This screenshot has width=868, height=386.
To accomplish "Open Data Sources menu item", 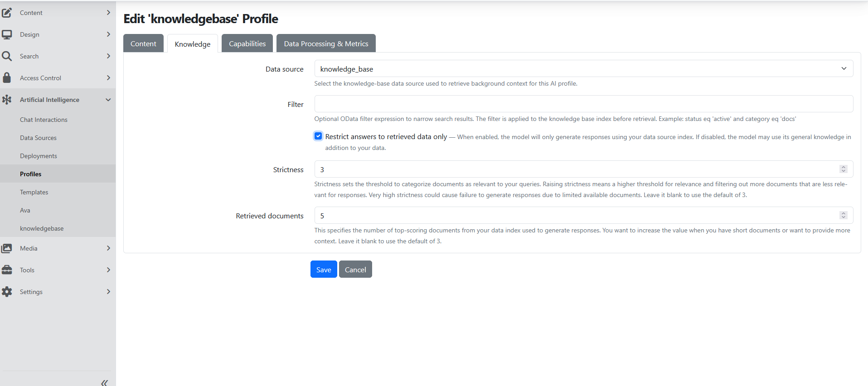I will coord(38,138).
